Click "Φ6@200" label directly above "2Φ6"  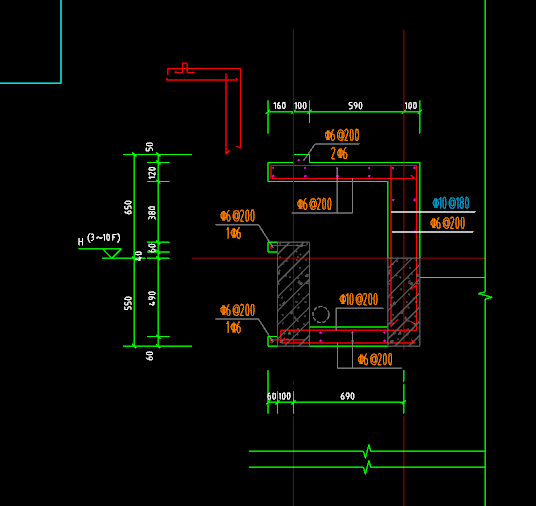pos(342,135)
